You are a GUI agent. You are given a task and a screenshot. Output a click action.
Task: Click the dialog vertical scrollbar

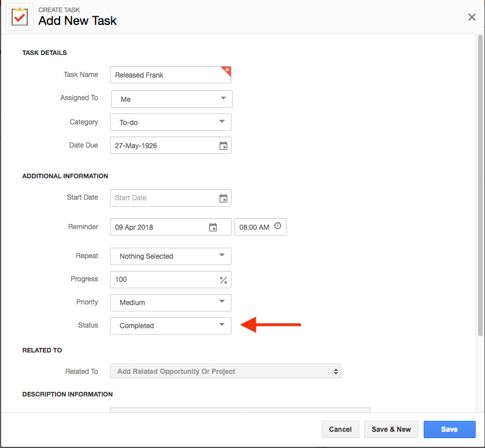coord(480,185)
